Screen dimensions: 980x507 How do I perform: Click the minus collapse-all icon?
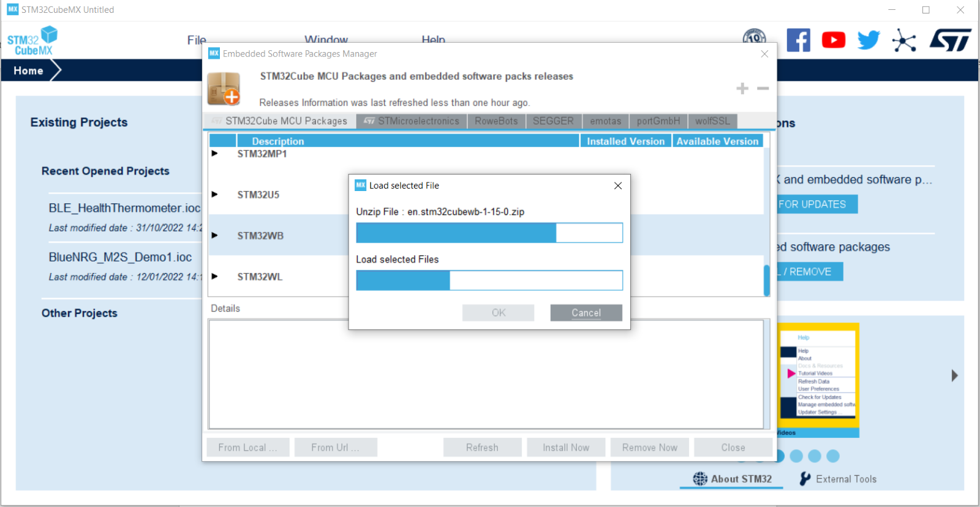pos(763,89)
